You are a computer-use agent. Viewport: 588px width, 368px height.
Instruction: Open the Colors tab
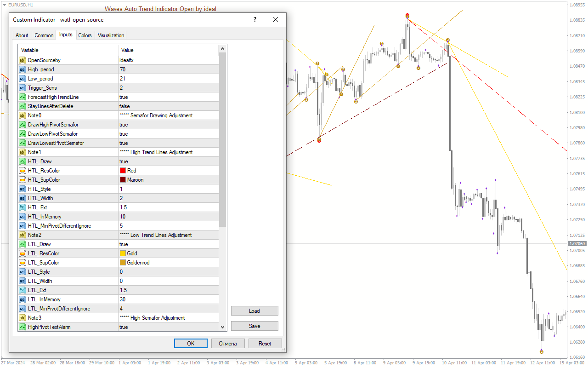click(x=85, y=35)
